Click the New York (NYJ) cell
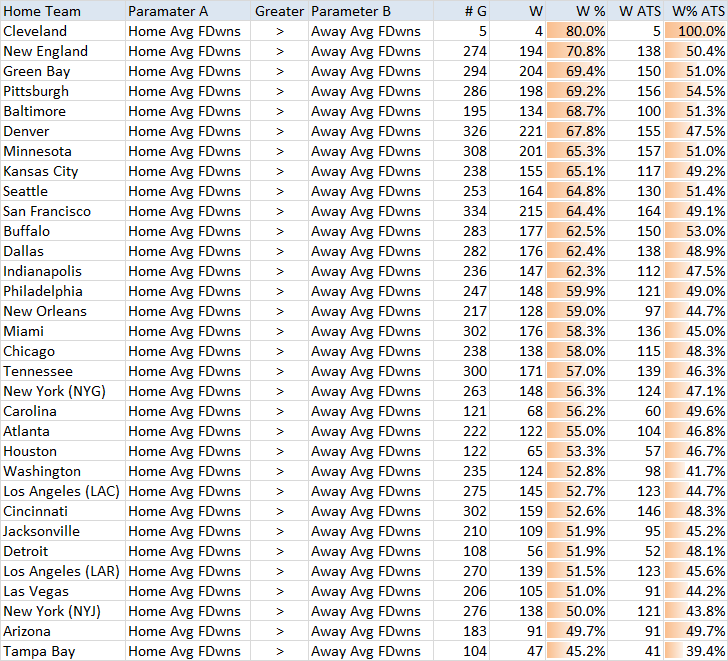Viewport: 728px width, 661px height. pos(63,610)
